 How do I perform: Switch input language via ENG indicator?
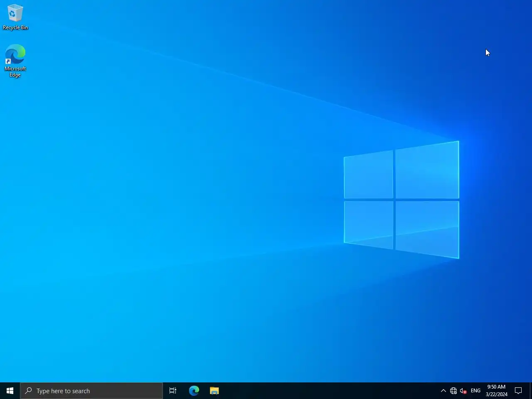475,391
